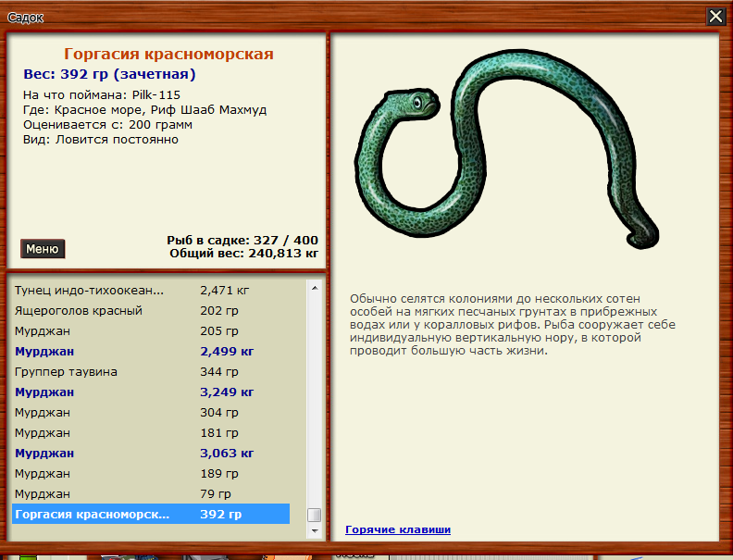
Task: Click the Рыб в садке: 327 / 400 text
Action: click(242, 241)
